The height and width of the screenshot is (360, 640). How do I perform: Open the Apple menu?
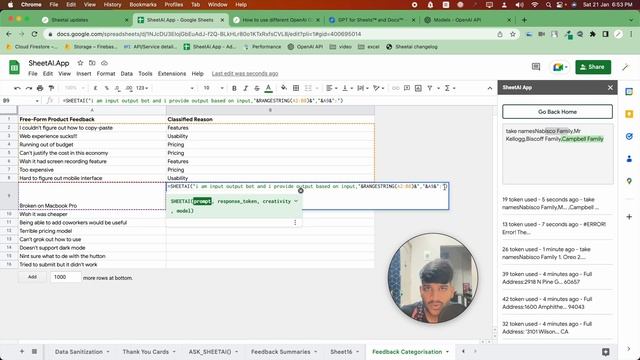10,5
